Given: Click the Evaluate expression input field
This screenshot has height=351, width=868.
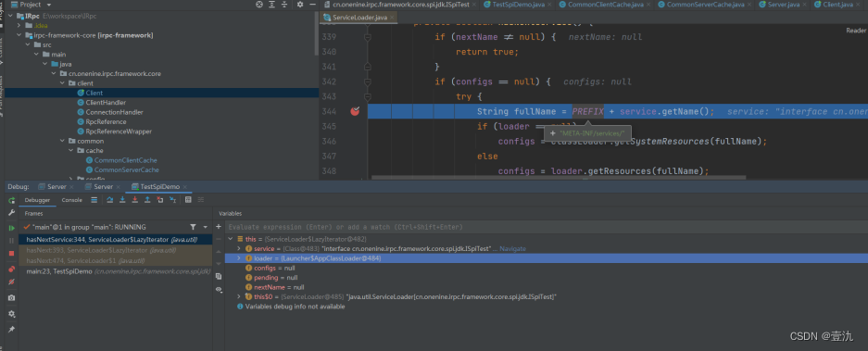Looking at the screenshot, I should click(546, 227).
